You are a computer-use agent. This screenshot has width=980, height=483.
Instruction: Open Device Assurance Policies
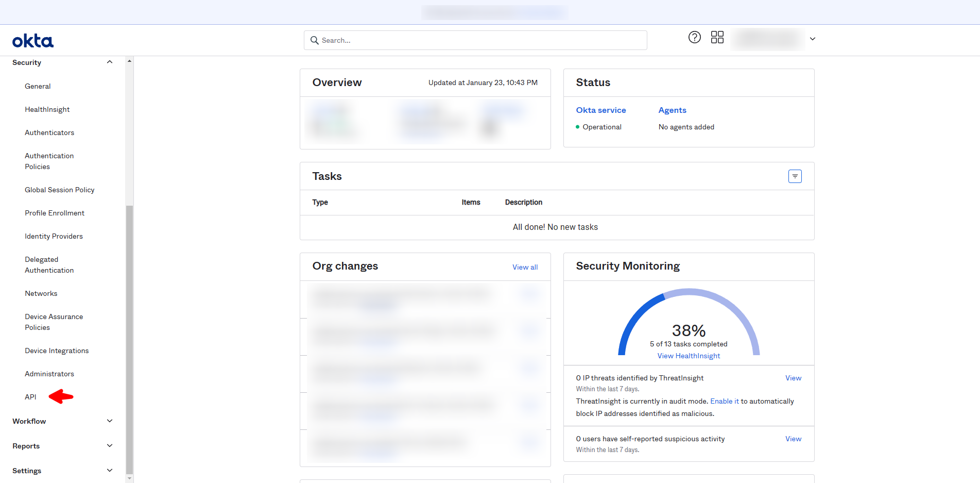(x=54, y=322)
